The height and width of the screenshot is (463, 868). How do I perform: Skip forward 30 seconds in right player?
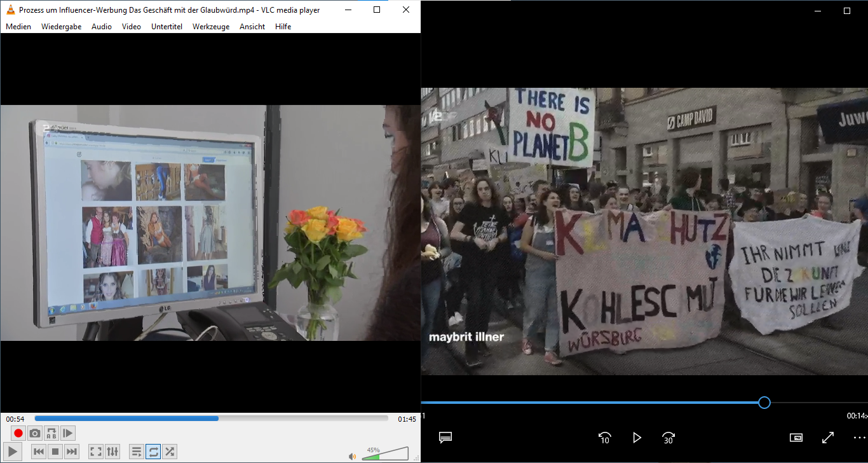click(668, 438)
